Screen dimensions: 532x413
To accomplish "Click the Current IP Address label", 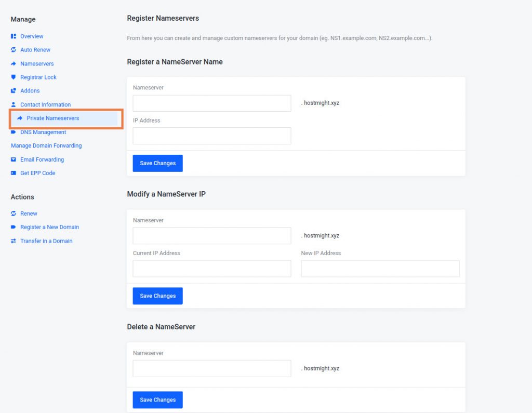I will click(x=156, y=253).
